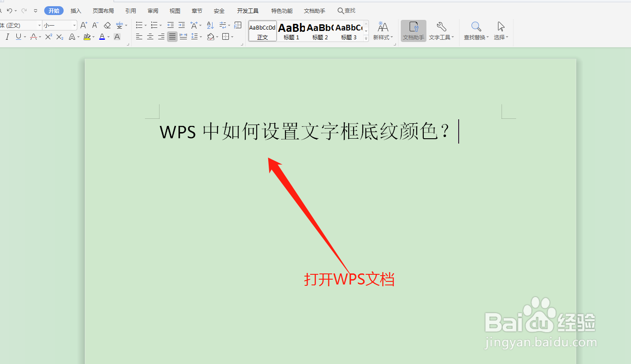Clear formatting with the eraser icon

coord(107,25)
